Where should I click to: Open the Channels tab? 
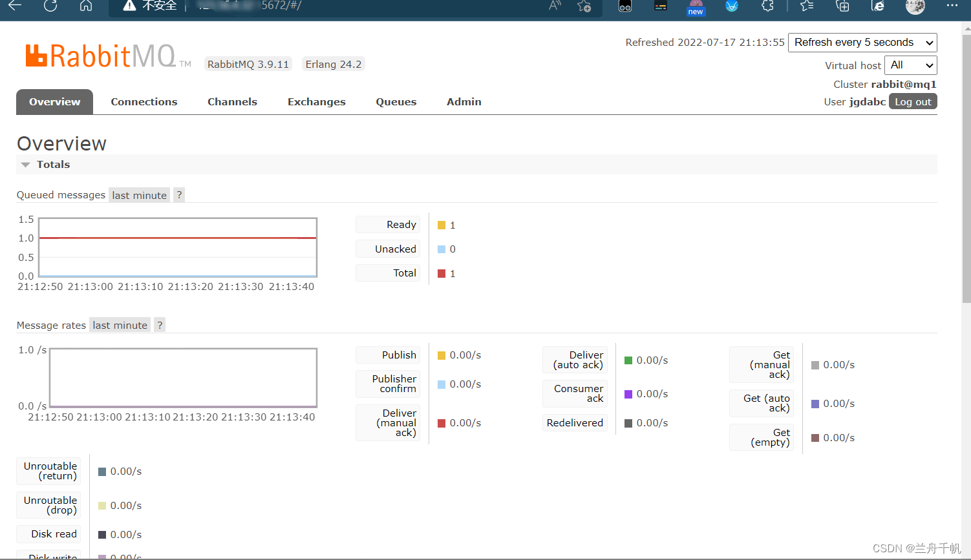[x=232, y=101]
